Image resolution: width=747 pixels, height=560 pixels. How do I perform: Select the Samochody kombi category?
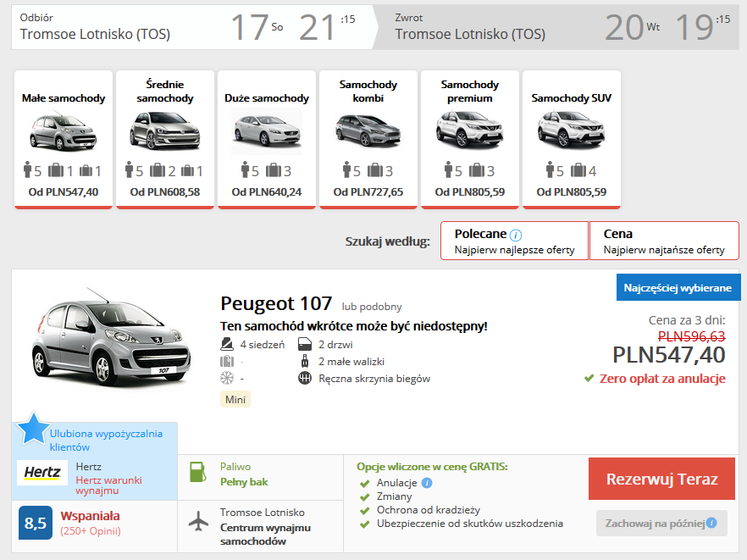point(368,140)
